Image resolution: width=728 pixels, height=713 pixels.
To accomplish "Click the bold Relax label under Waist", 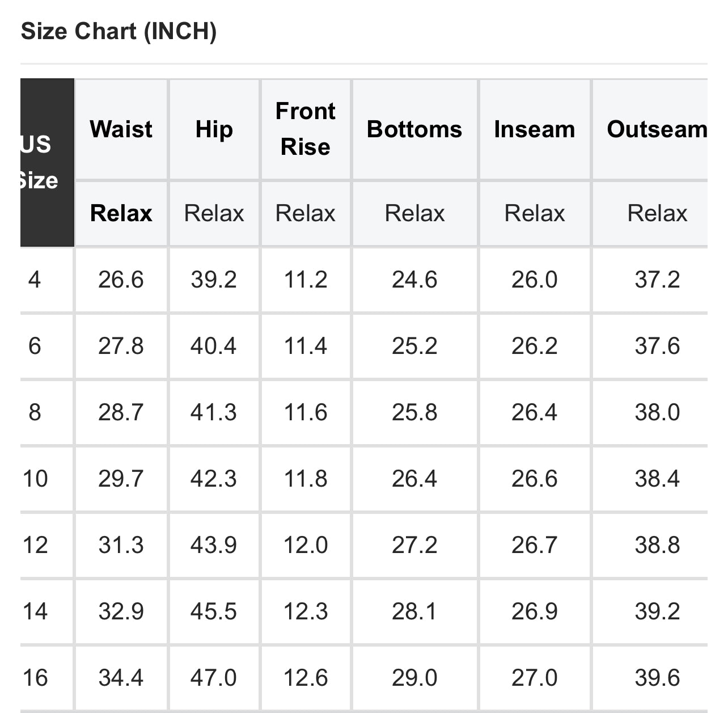I will coord(121,213).
